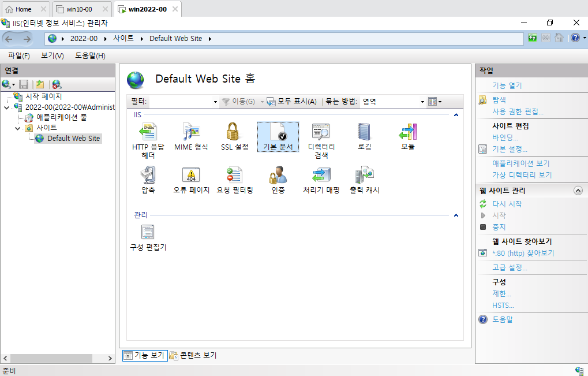Click the 다시 시작 action link
Image resolution: width=588 pixels, height=376 pixels.
coord(507,204)
